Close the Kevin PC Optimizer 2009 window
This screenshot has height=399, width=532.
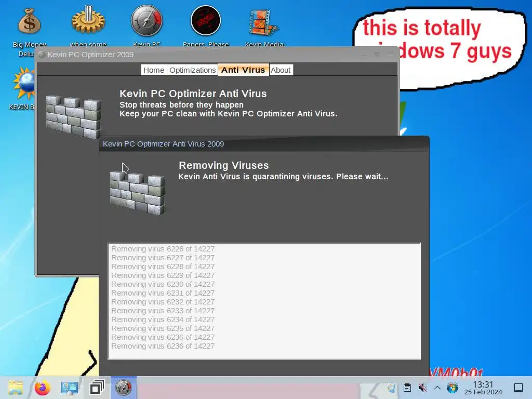(x=391, y=54)
